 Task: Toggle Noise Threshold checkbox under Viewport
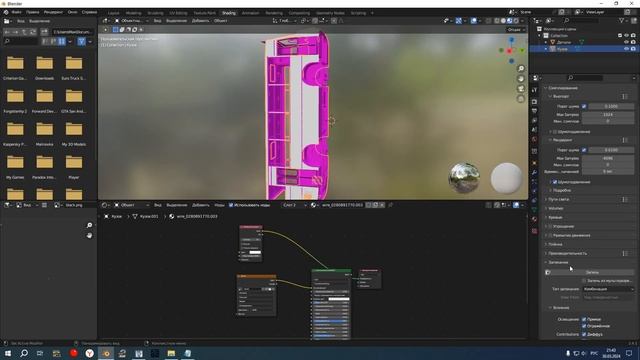click(584, 106)
